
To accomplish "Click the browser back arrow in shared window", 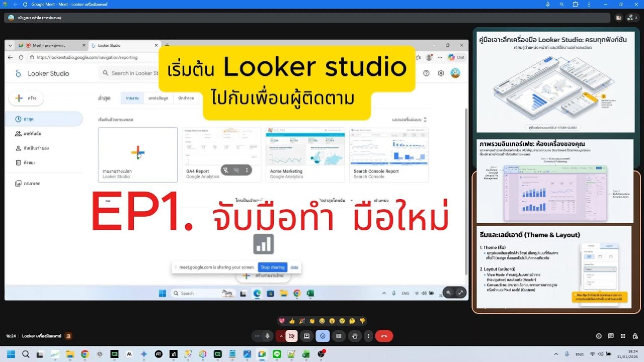I will coord(11,57).
